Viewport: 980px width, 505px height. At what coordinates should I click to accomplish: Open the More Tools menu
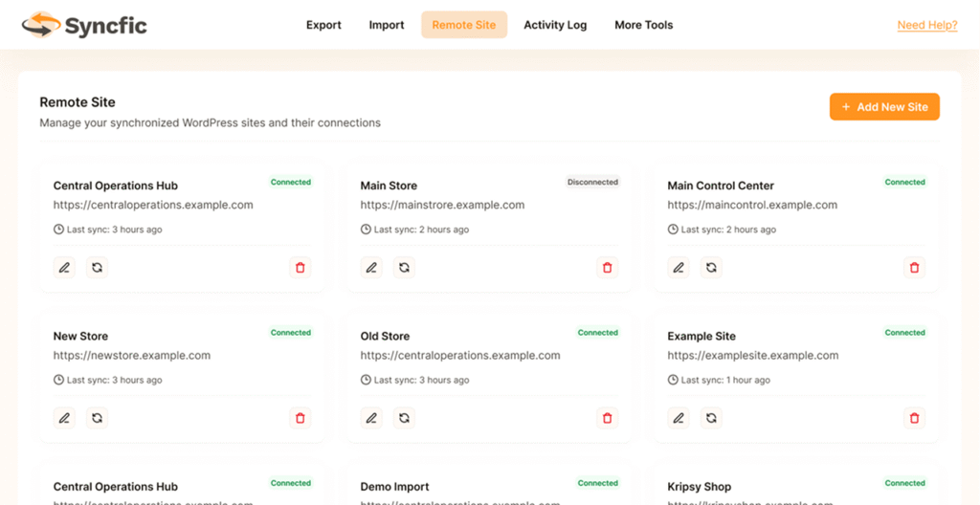click(643, 25)
